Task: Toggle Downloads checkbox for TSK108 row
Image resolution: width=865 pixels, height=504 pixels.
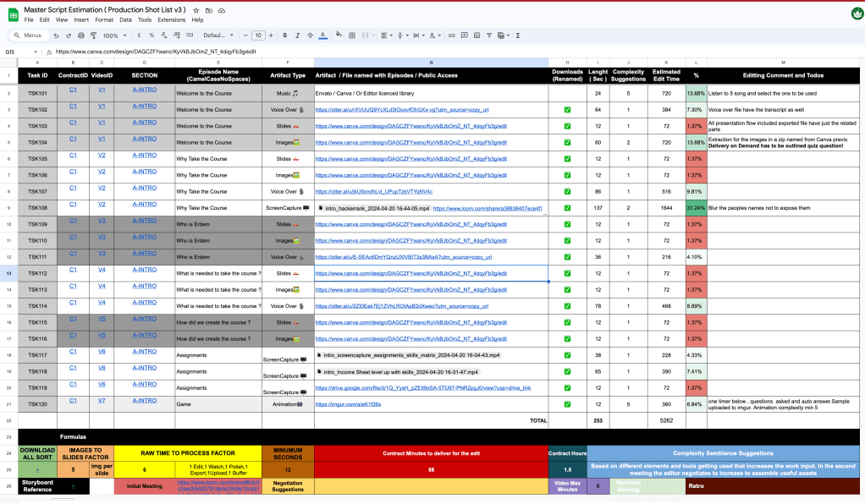Action: (x=567, y=208)
